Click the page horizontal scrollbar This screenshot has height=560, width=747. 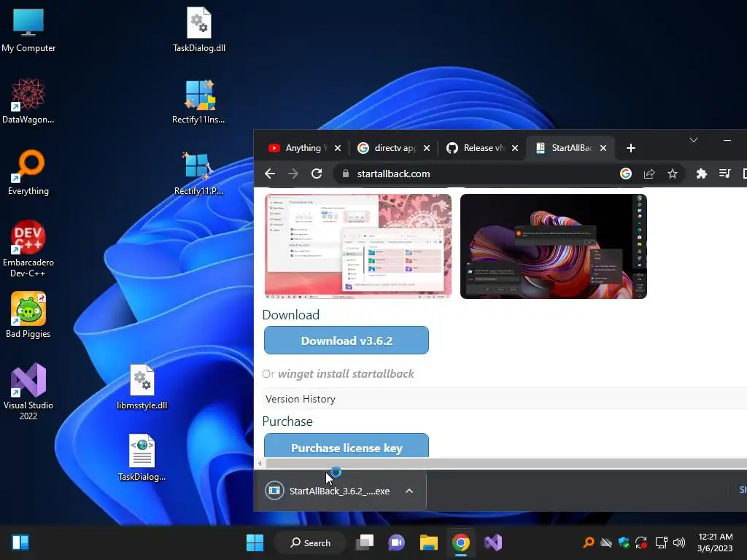(506, 463)
